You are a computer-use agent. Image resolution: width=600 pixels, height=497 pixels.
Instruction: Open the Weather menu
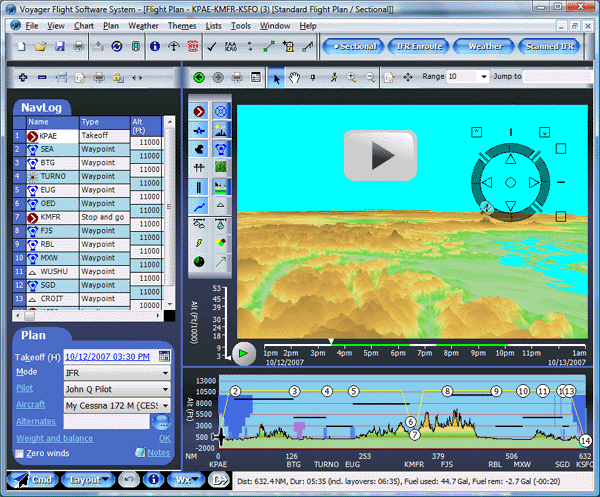143,26
